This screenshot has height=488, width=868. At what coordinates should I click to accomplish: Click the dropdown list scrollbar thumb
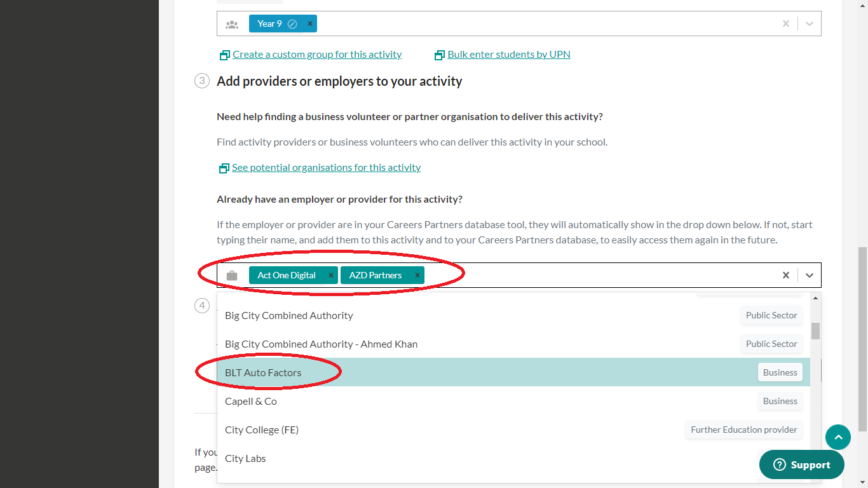point(815,331)
